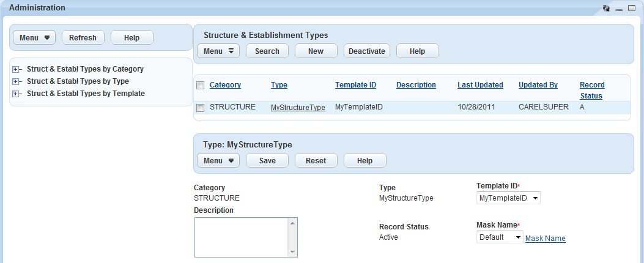Tick the select-all checkbox in table header
Viewport: 644px width, 263px height.
200,86
